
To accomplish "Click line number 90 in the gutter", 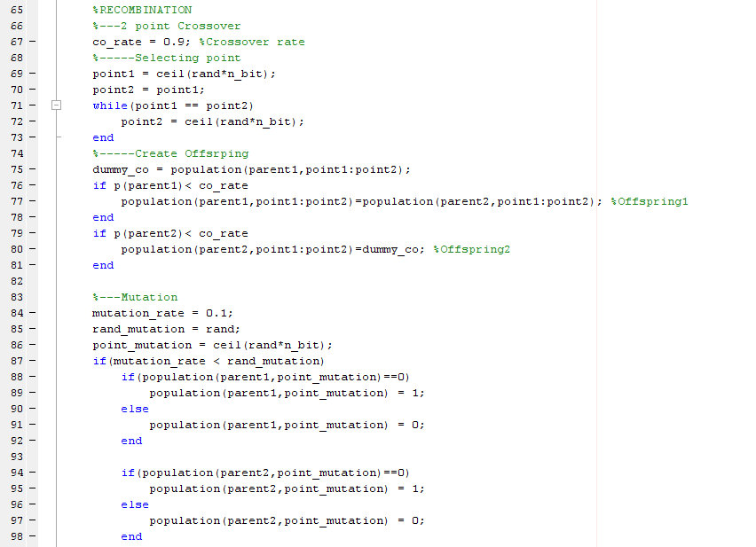I will [x=16, y=409].
